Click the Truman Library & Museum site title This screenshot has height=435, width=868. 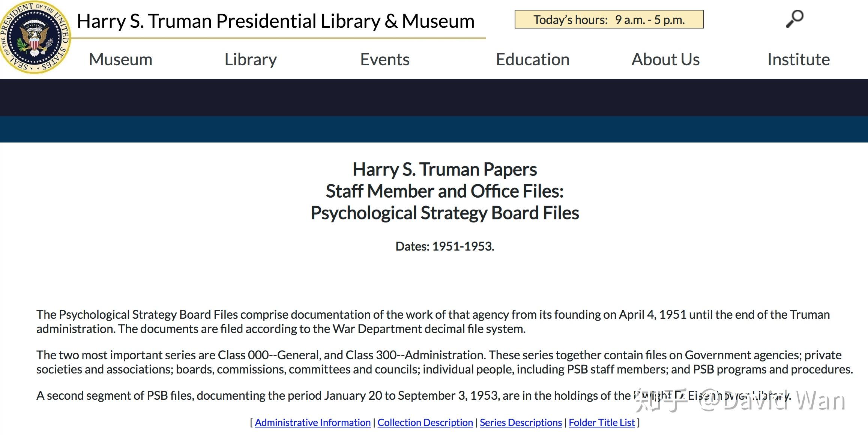[275, 21]
